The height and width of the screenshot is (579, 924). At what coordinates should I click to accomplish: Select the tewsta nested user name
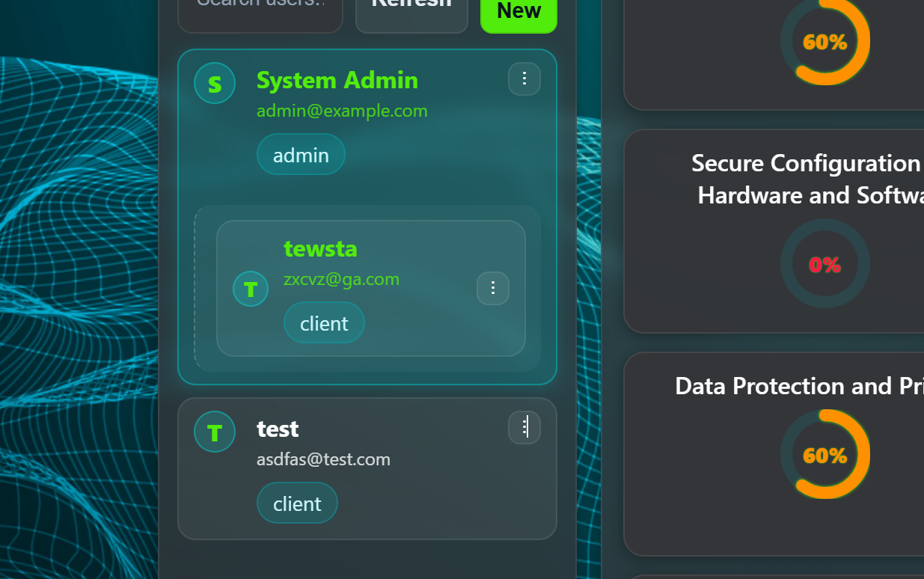320,248
